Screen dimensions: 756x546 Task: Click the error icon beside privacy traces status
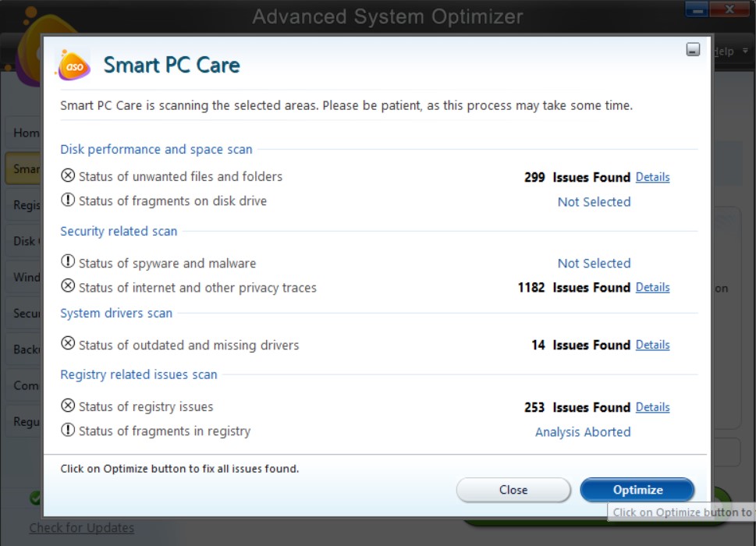pyautogui.click(x=67, y=287)
